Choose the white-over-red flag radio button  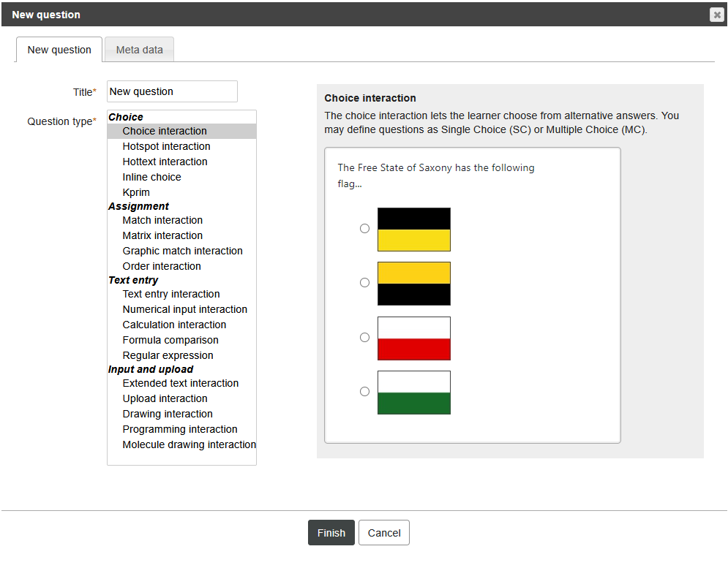(x=364, y=338)
